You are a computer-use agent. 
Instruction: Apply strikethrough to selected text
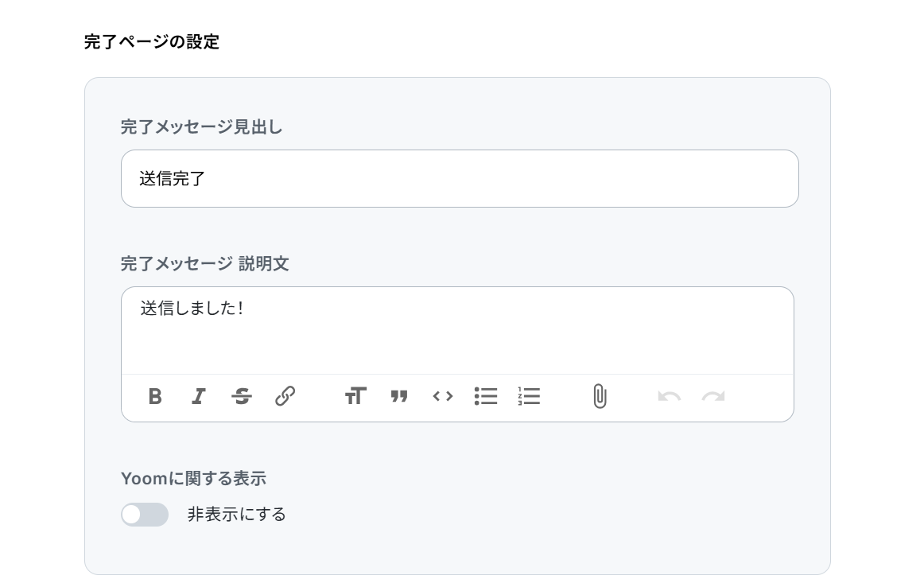[242, 396]
